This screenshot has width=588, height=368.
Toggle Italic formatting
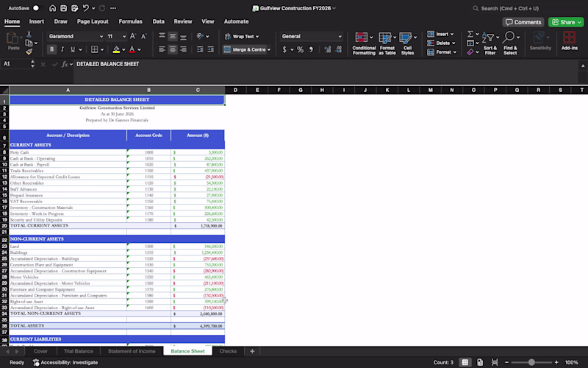coord(62,49)
